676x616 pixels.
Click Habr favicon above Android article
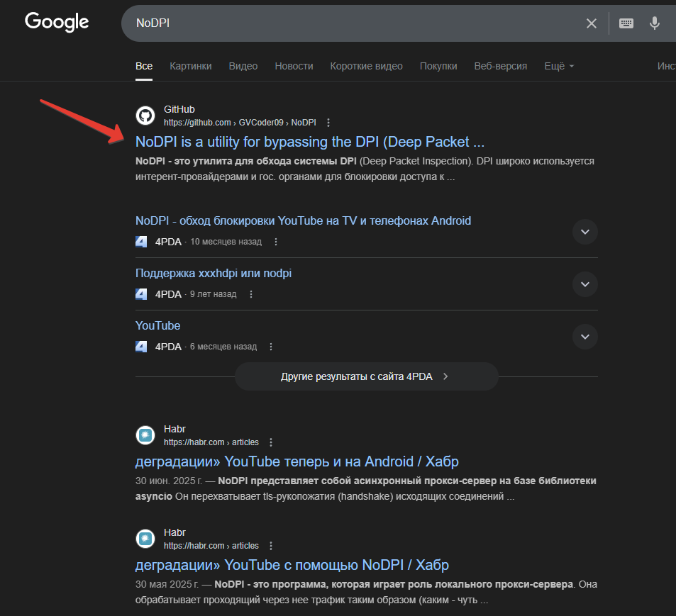pos(145,435)
